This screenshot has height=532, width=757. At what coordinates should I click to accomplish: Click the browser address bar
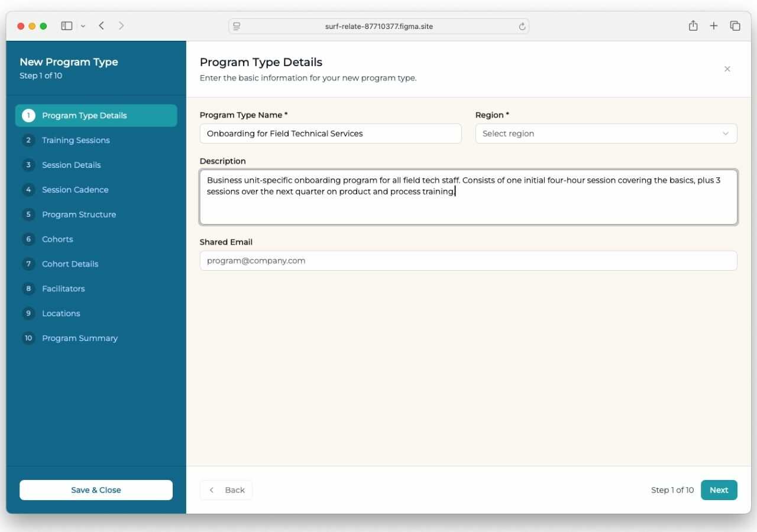pos(378,27)
